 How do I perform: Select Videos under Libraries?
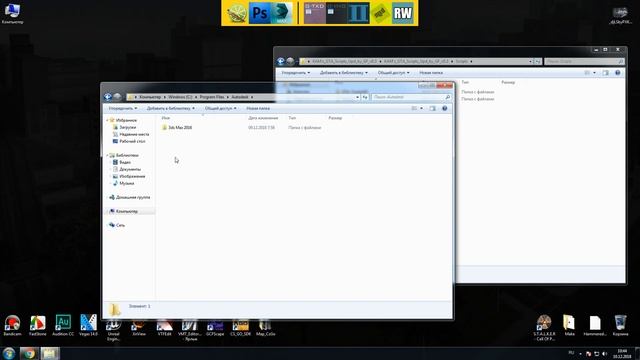coord(125,162)
